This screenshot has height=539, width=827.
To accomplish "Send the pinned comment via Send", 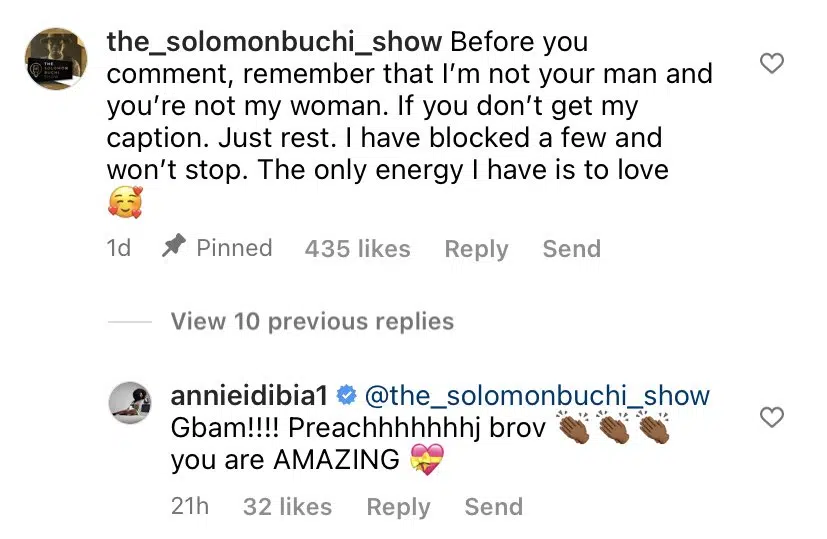I will click(x=571, y=248).
